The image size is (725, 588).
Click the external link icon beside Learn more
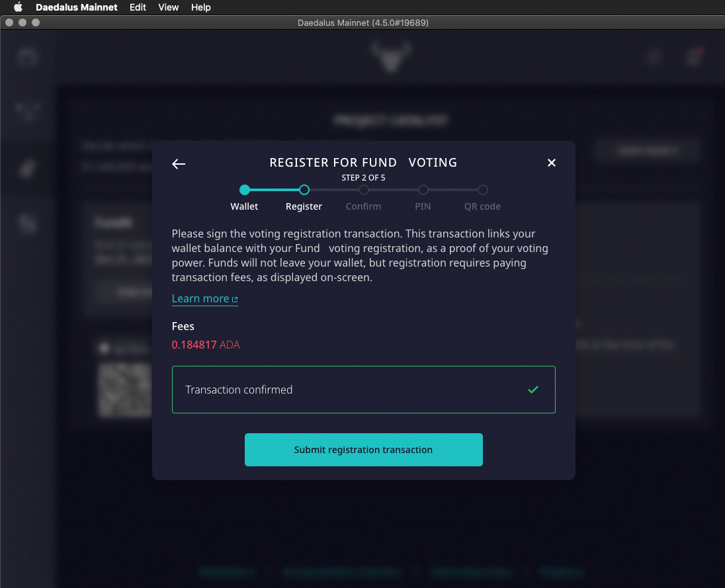(x=235, y=300)
